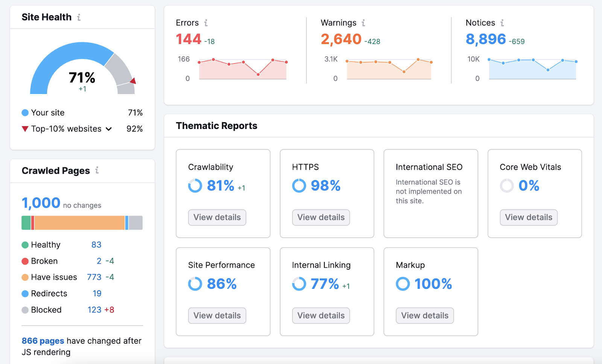The image size is (602, 364).
Task: Click the Site Health info icon
Action: (79, 17)
